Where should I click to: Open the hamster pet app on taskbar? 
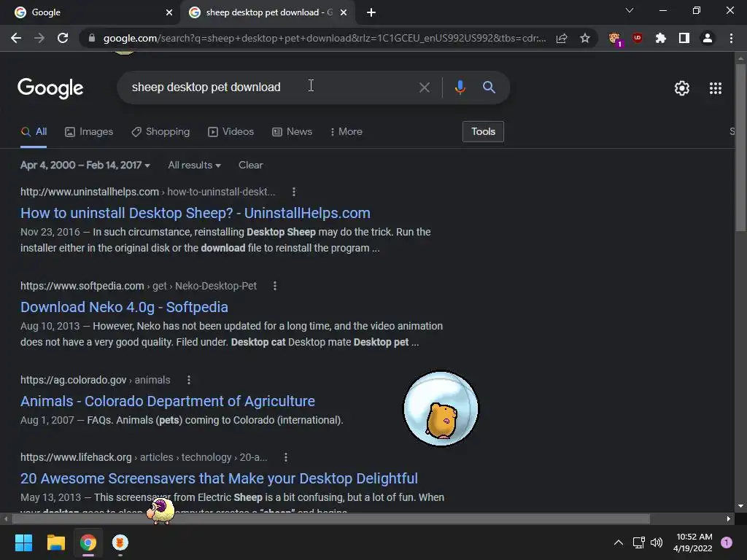[120, 542]
